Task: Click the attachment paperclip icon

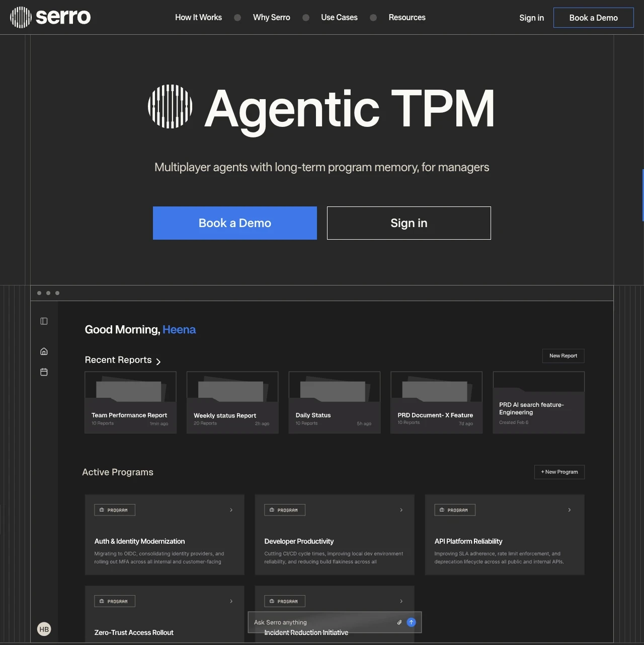Action: tap(399, 622)
